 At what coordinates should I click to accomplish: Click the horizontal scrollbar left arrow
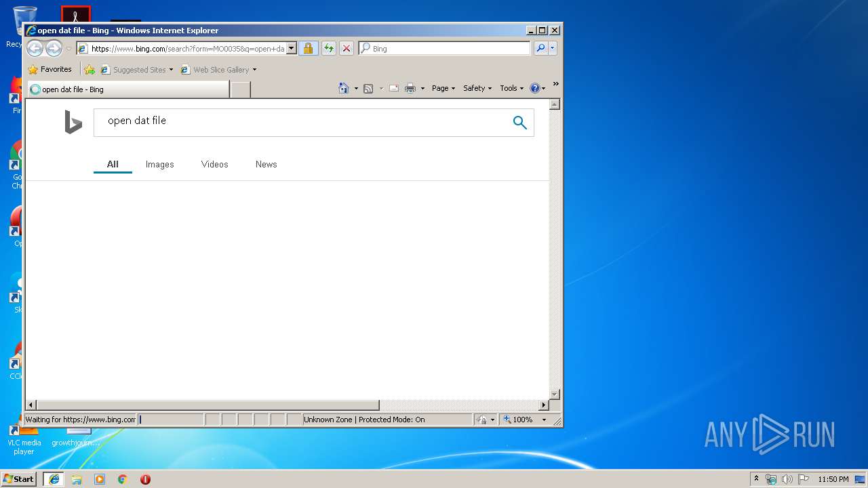(x=31, y=405)
